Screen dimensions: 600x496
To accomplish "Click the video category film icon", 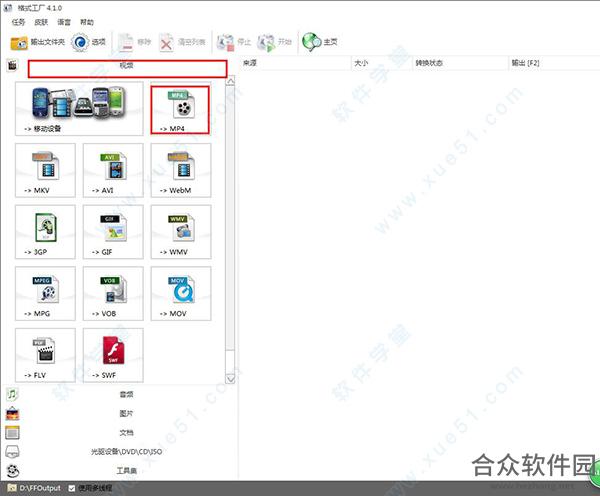I will [x=12, y=65].
